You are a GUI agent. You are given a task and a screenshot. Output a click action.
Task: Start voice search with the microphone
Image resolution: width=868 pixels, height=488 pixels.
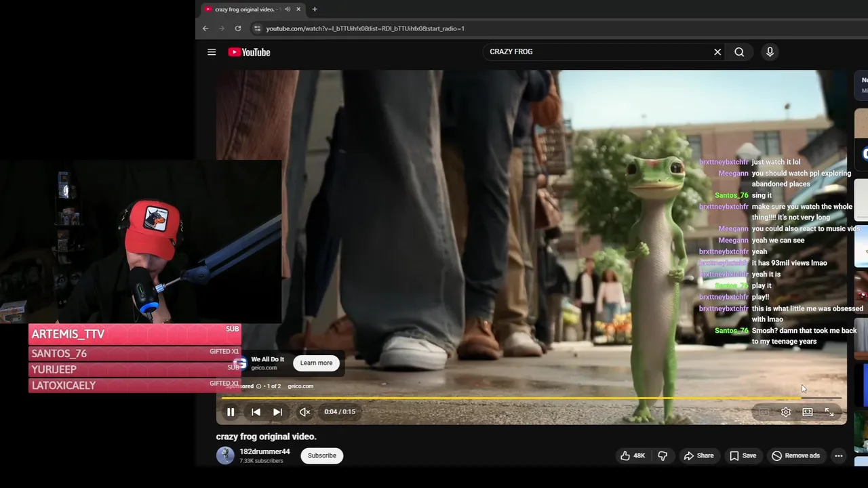[770, 52]
